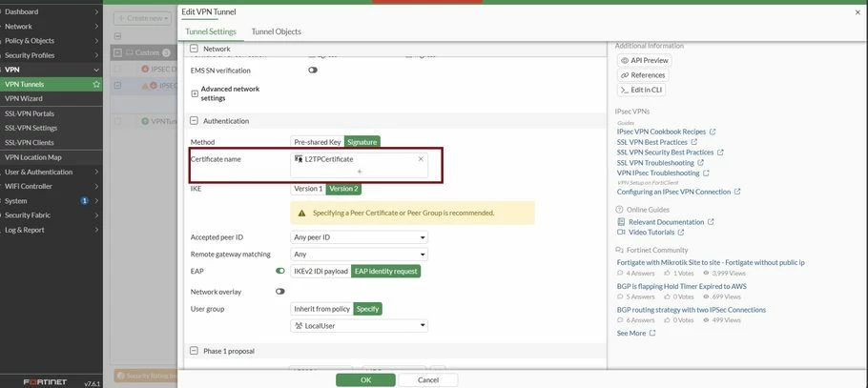
Task: Switch to Tunnel Objects tab
Action: (x=277, y=31)
